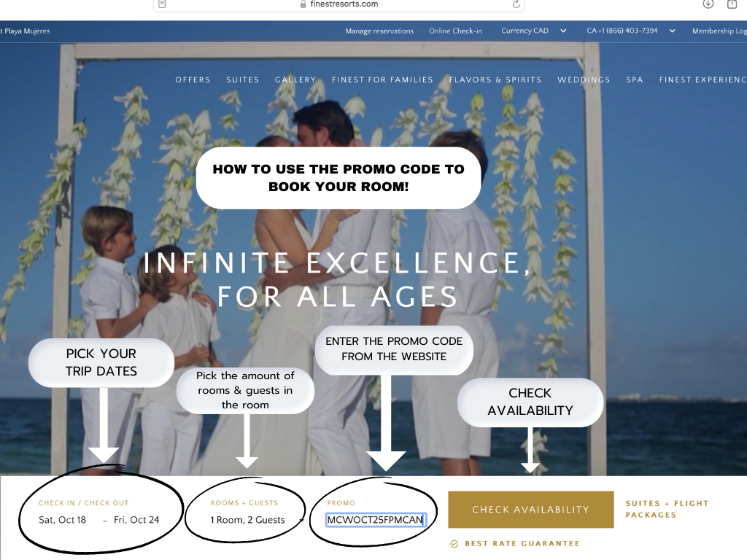
Task: Open Manage reservations link
Action: (x=379, y=31)
